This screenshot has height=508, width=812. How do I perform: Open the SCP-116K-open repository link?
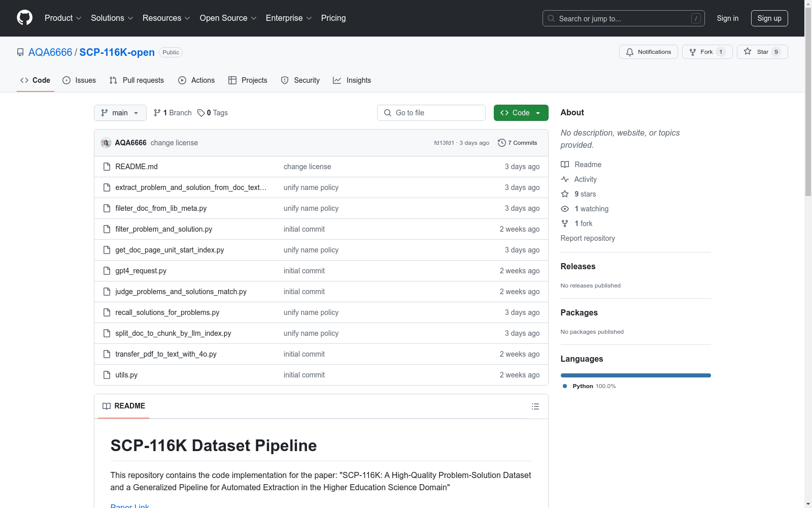pyautogui.click(x=117, y=52)
